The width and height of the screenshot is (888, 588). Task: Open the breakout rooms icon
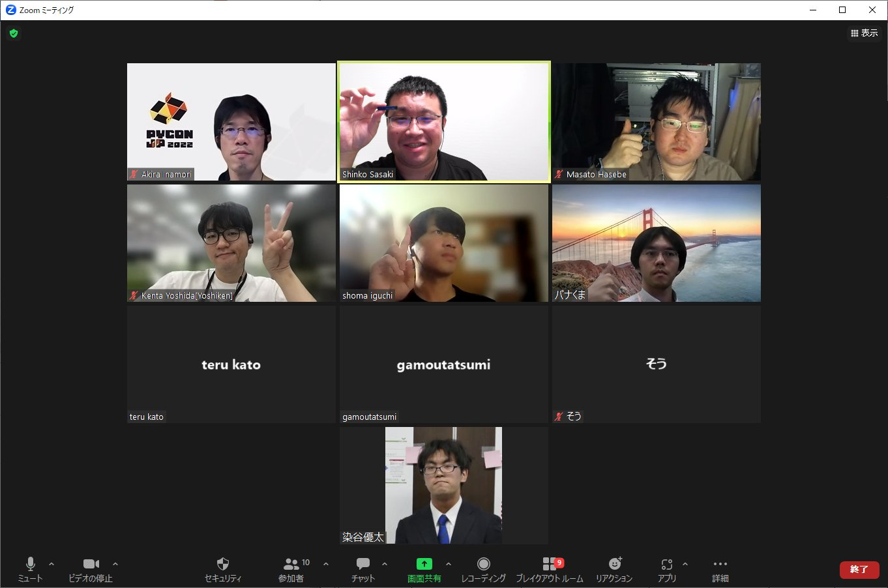point(550,564)
